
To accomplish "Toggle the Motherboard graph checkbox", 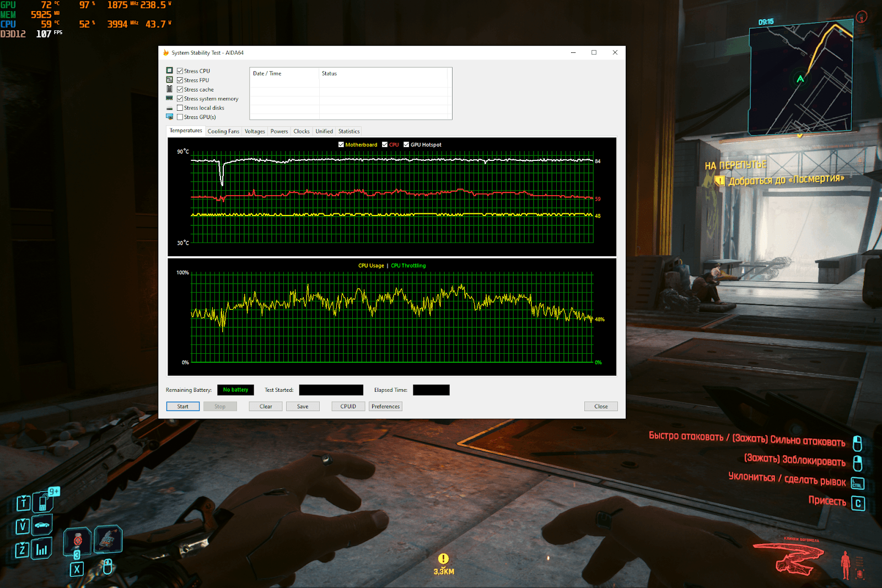I will click(x=341, y=144).
